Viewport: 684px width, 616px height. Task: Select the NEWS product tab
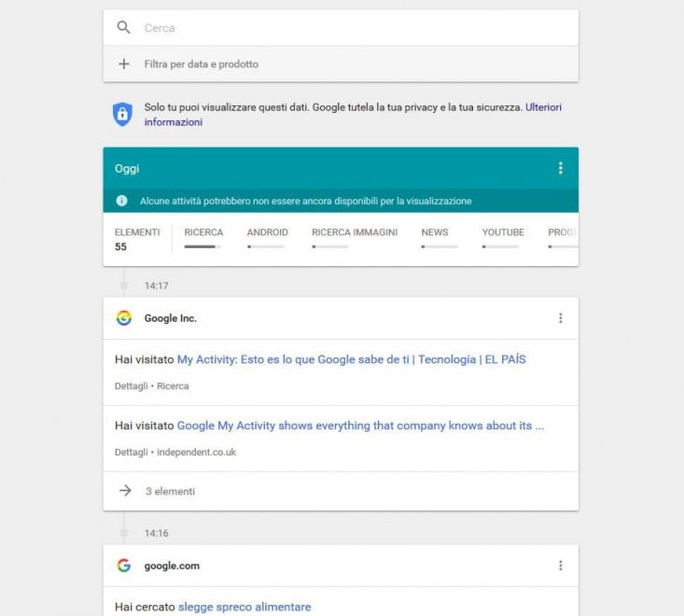click(x=435, y=232)
